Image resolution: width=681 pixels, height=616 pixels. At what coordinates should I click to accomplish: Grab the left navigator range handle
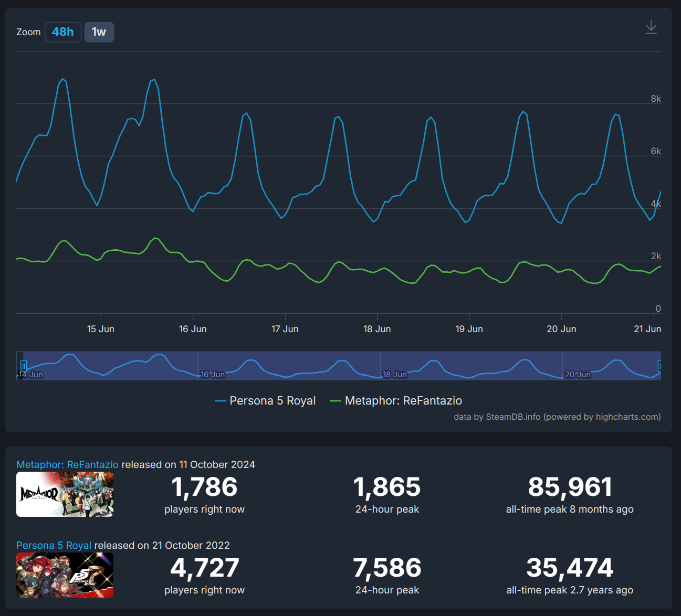(x=24, y=366)
